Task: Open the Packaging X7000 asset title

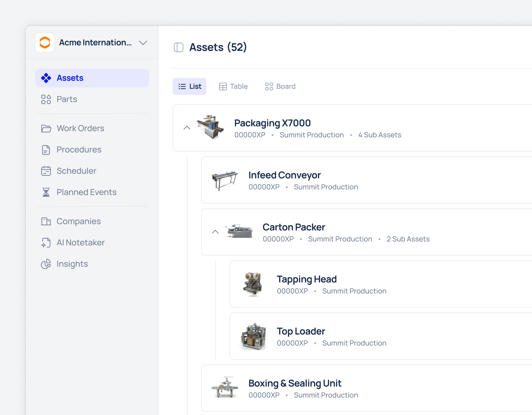Action: pos(272,123)
